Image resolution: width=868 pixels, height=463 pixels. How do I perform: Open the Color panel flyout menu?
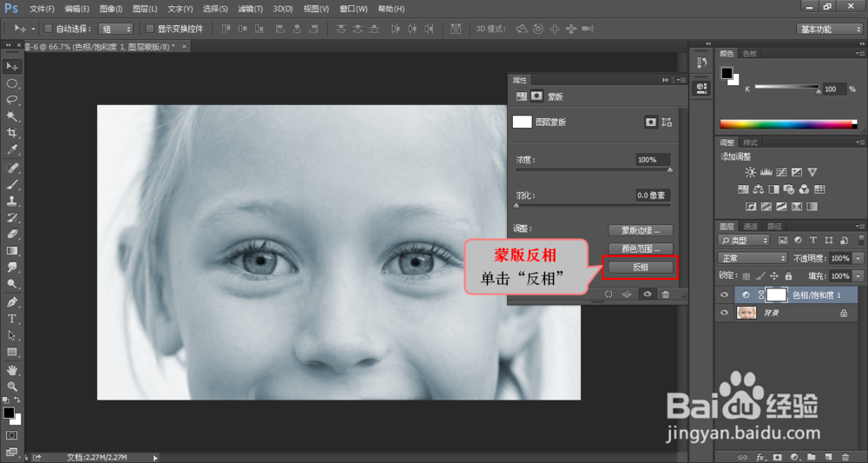[x=859, y=54]
